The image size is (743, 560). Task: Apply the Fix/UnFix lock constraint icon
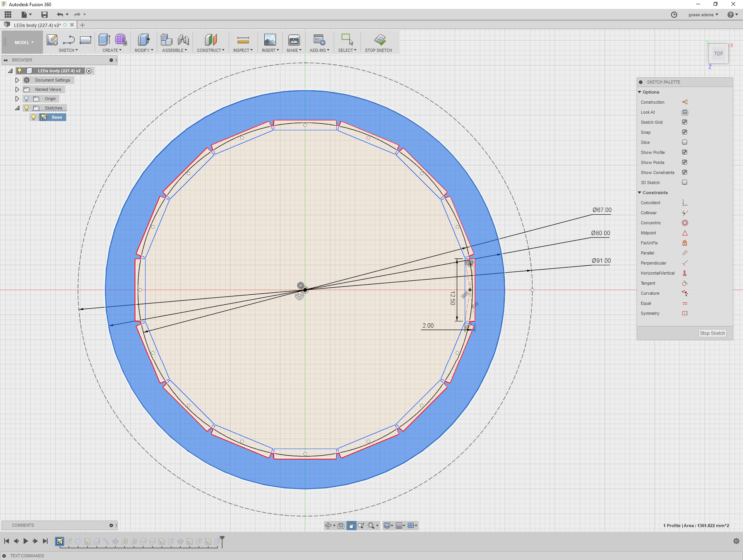pos(685,243)
